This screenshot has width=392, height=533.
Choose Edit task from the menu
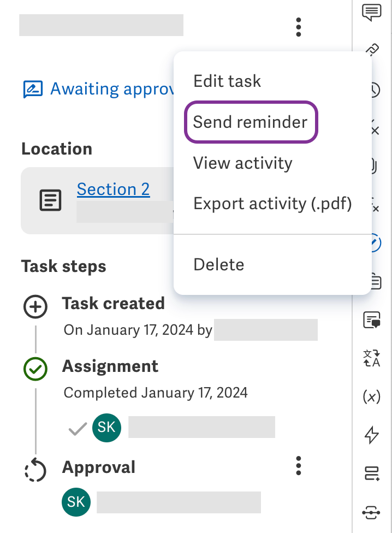click(x=227, y=81)
